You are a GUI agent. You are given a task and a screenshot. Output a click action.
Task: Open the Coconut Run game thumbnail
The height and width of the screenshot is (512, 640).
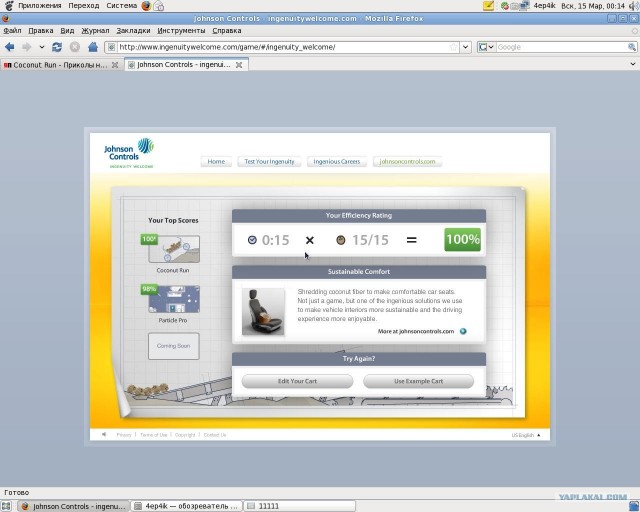(x=174, y=249)
